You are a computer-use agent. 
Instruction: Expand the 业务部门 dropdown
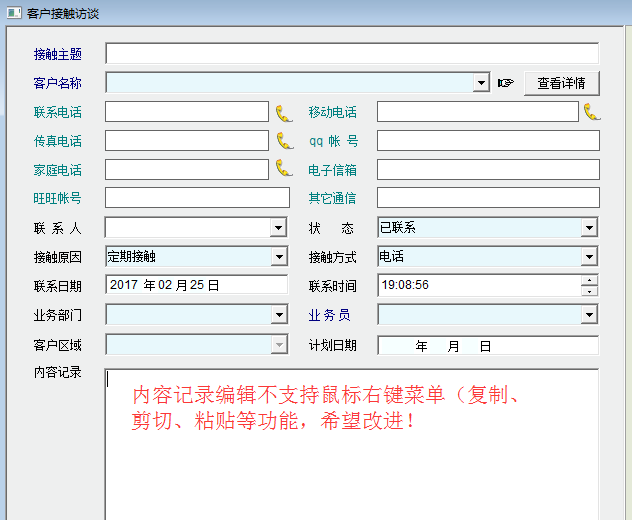[279, 315]
